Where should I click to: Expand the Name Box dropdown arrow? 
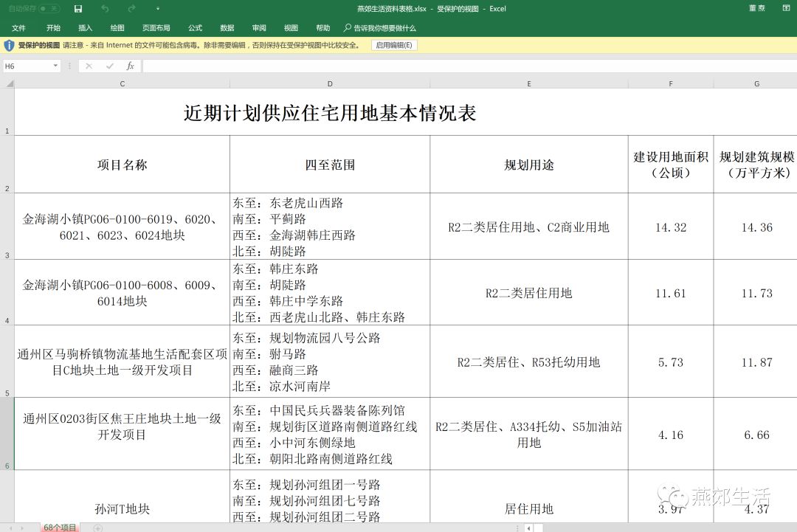click(x=55, y=66)
